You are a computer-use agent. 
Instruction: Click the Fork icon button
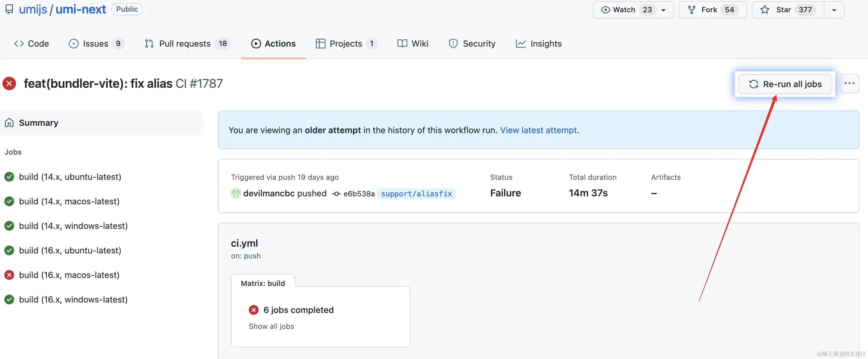pos(691,10)
